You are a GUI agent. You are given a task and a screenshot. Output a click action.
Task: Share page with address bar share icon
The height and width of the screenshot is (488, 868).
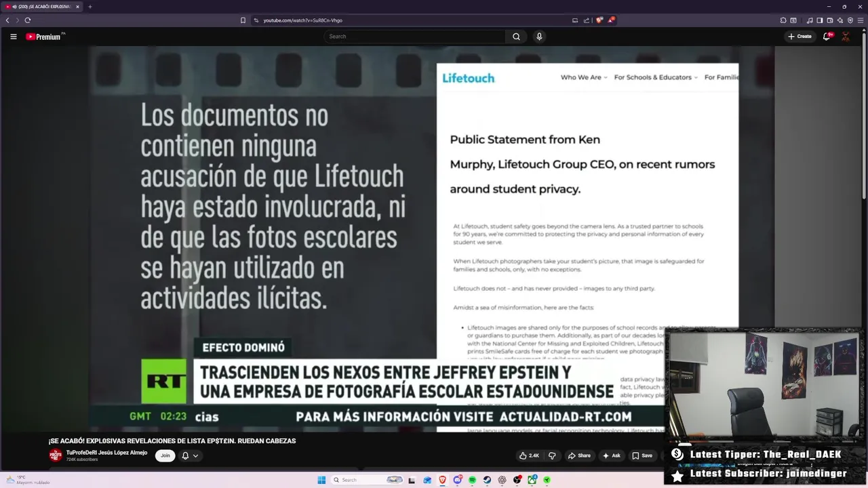pyautogui.click(x=587, y=20)
